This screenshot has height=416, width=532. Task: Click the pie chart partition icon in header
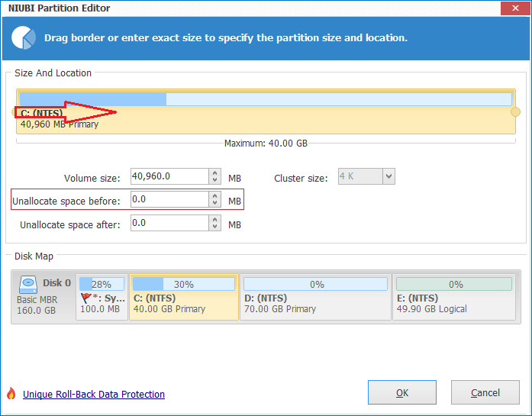[25, 37]
